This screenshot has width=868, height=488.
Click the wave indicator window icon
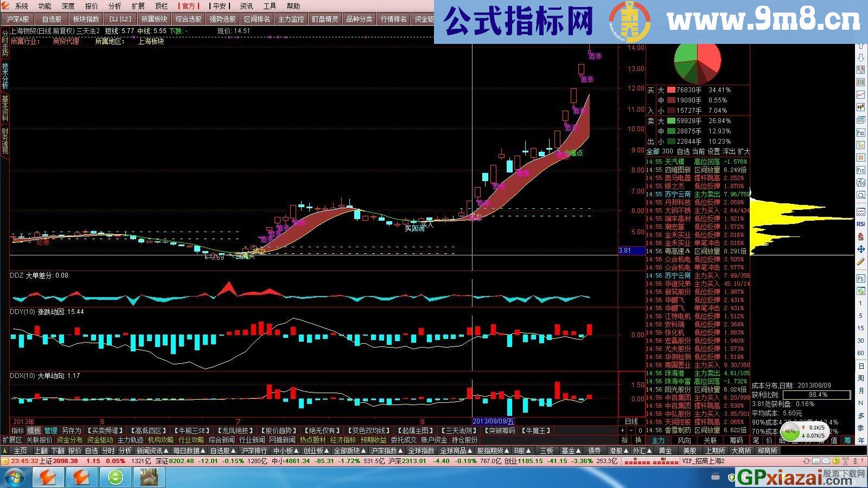[861, 211]
